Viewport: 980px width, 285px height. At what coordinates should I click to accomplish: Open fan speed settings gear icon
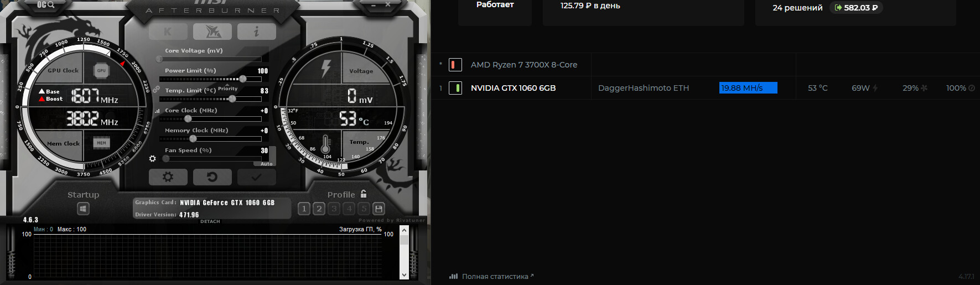point(153,158)
